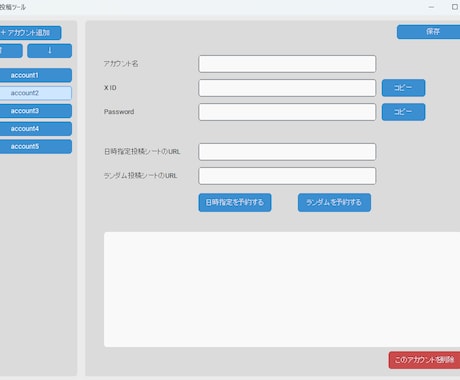
Task: Focus the Password input field
Action: tap(287, 112)
